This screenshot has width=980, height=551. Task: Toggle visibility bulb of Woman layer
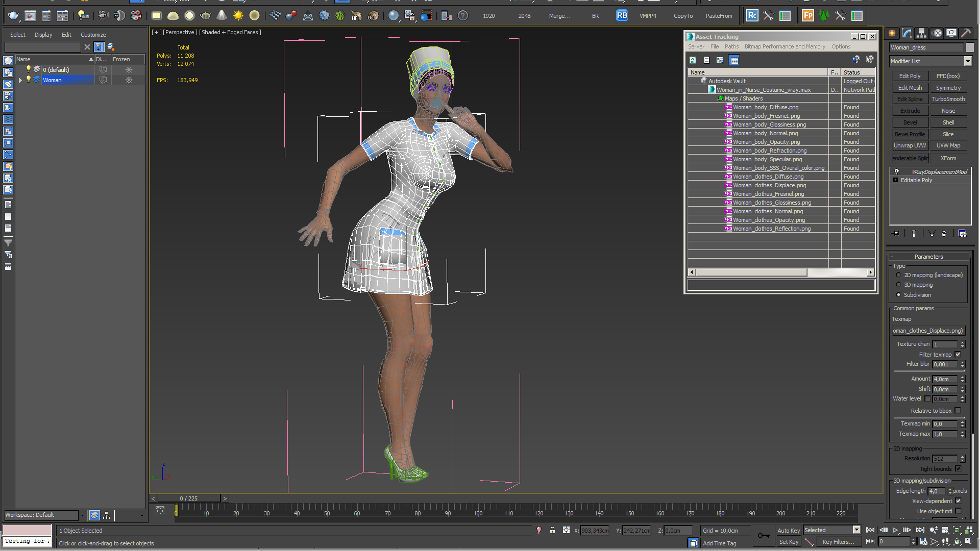29,80
